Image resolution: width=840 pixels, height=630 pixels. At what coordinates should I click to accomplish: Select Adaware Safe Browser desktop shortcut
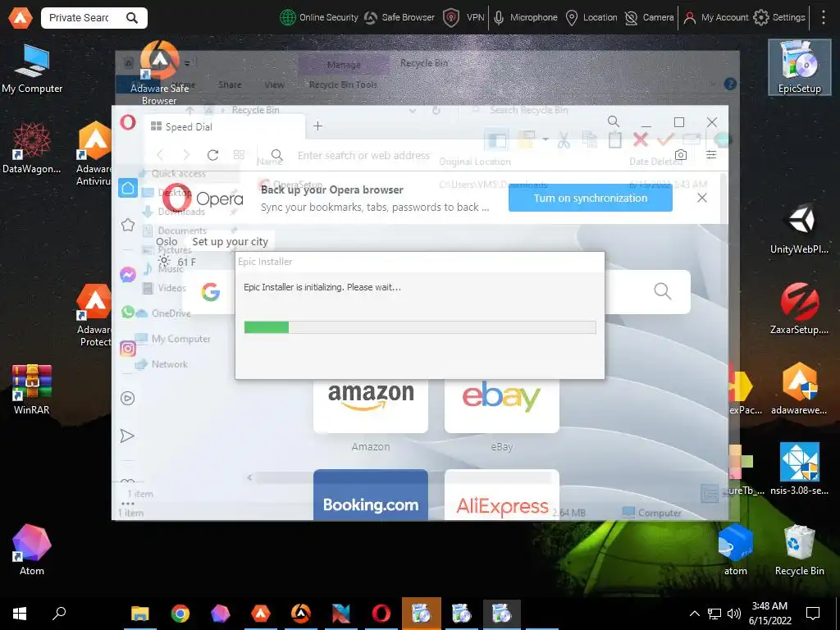160,73
